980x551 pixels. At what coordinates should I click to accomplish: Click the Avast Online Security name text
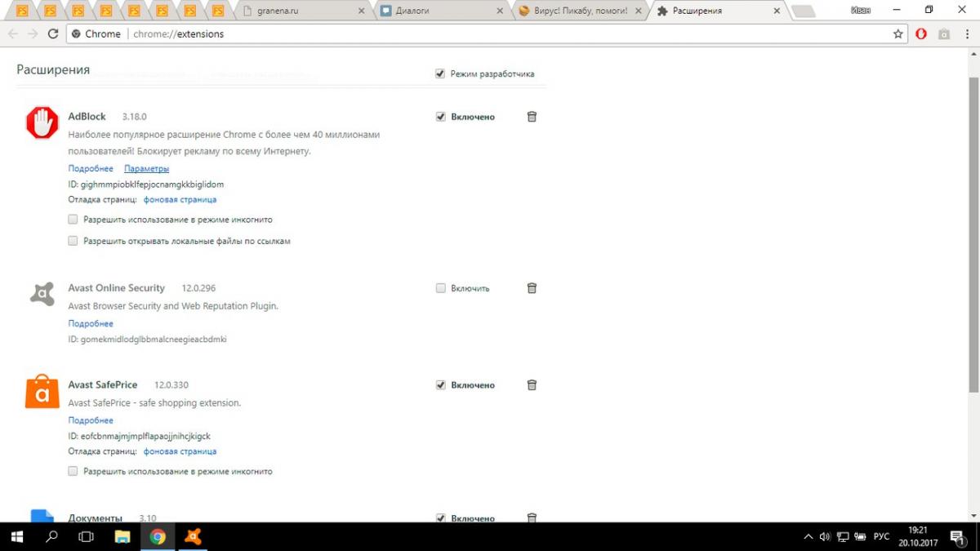point(117,288)
